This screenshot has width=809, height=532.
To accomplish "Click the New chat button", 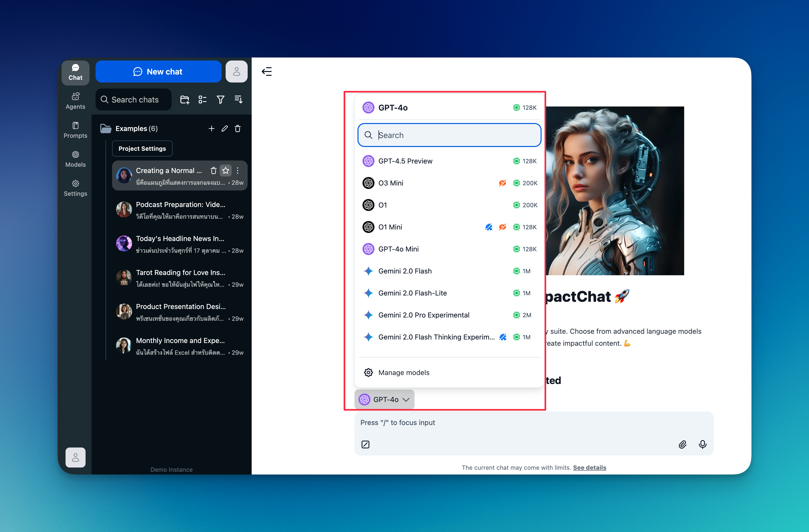I will 158,71.
